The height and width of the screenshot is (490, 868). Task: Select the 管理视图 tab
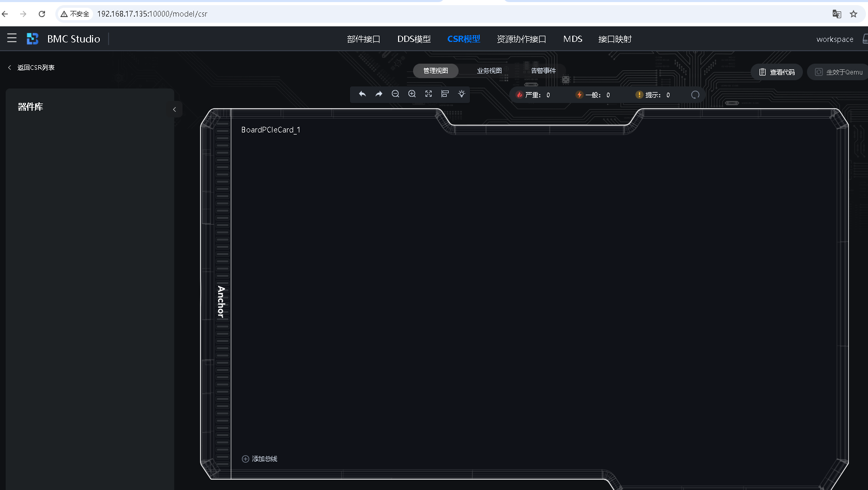(x=436, y=71)
